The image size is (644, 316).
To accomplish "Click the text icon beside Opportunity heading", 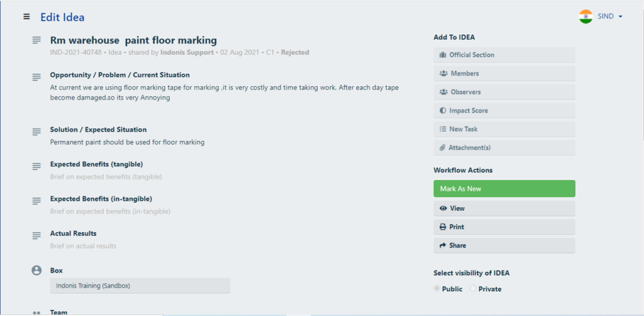I will point(36,77).
